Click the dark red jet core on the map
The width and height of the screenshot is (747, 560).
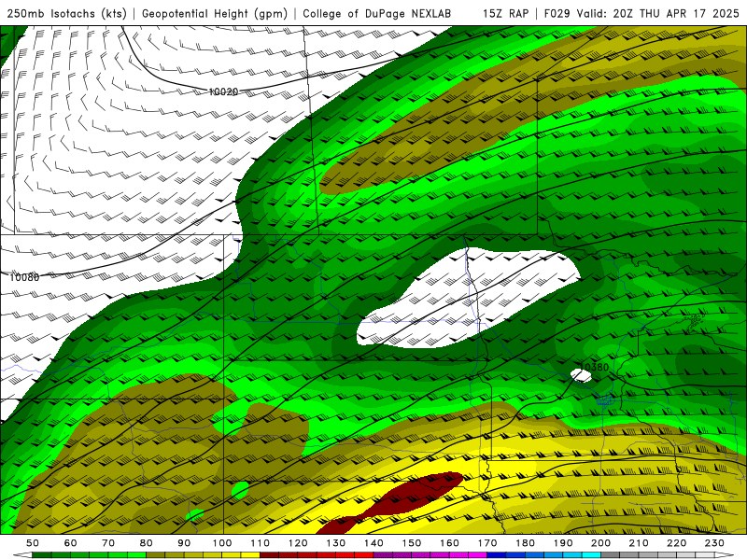(x=390, y=504)
